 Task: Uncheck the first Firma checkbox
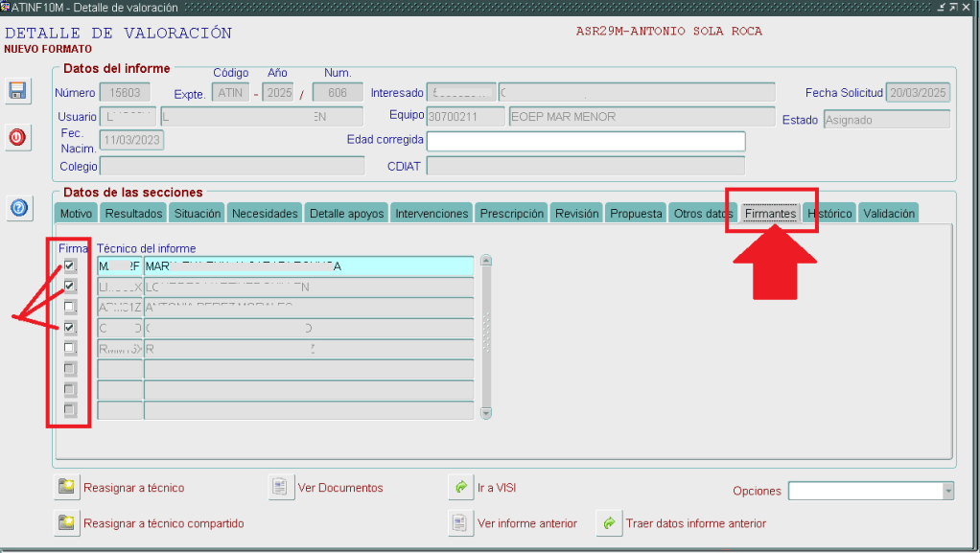pyautogui.click(x=70, y=265)
